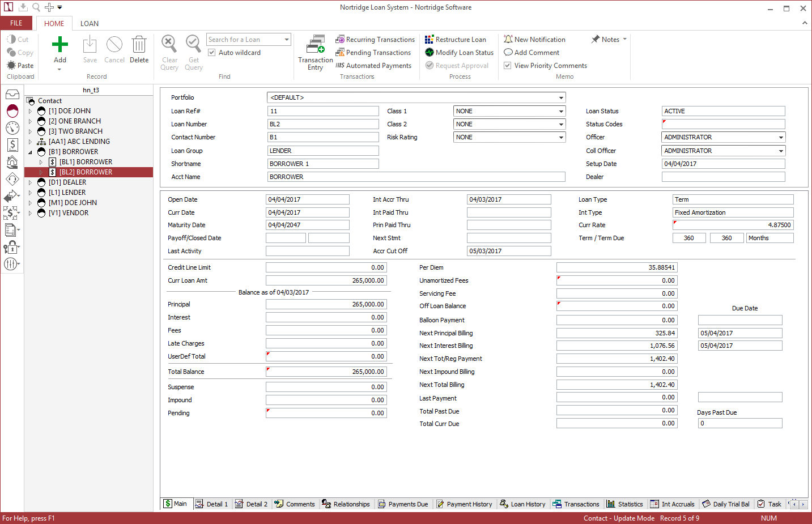The height and width of the screenshot is (524, 812).
Task: Select the [L1] LENDER contact
Action: [67, 193]
